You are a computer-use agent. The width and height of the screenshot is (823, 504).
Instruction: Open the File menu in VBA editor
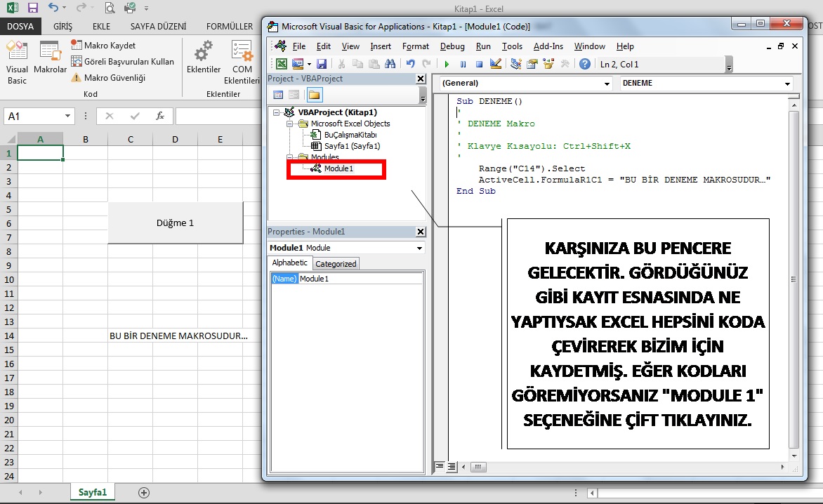(x=299, y=46)
